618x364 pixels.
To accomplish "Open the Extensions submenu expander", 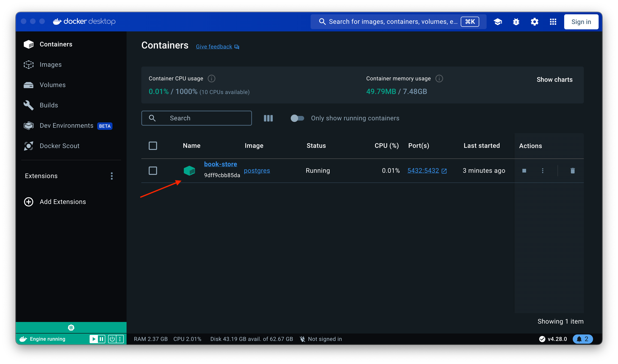I will tap(112, 176).
